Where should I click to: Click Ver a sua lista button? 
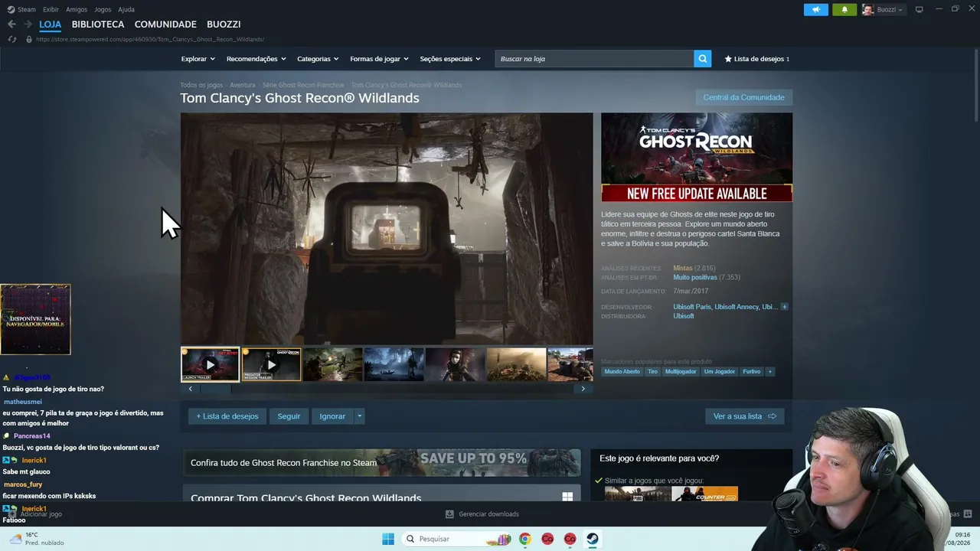744,416
